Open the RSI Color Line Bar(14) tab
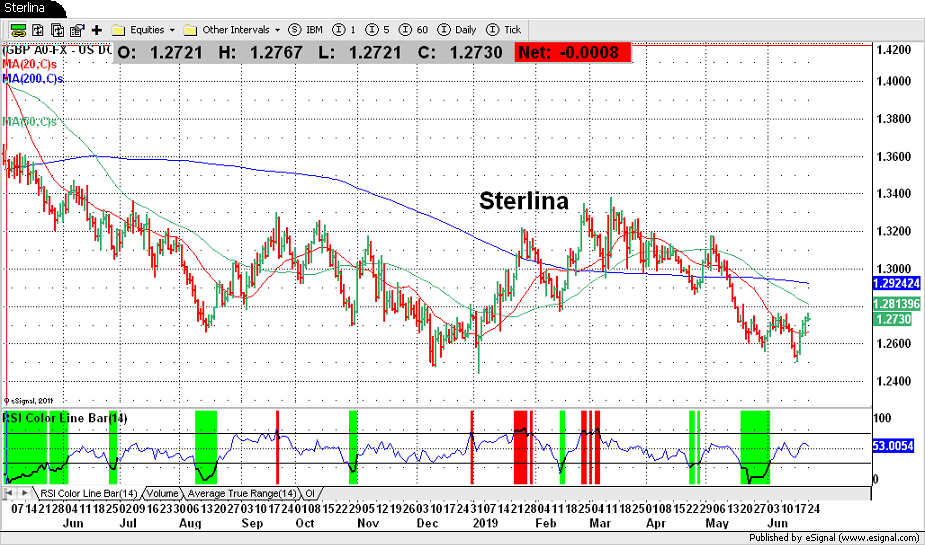Image resolution: width=925 pixels, height=545 pixels. (x=88, y=494)
